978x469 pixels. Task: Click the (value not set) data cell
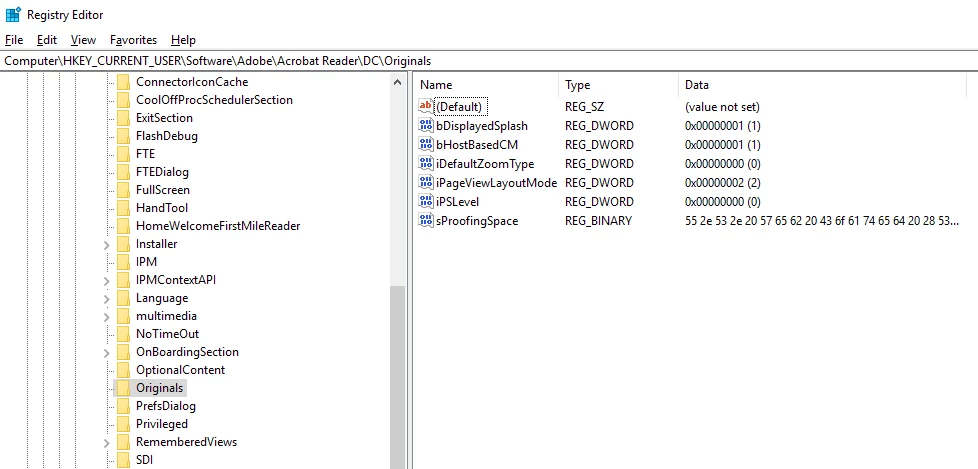[x=722, y=107]
